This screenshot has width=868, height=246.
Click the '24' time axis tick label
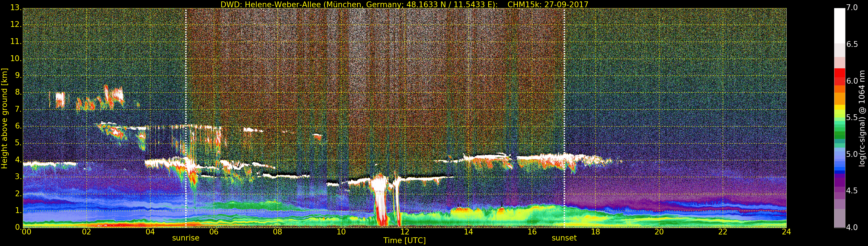(786, 232)
